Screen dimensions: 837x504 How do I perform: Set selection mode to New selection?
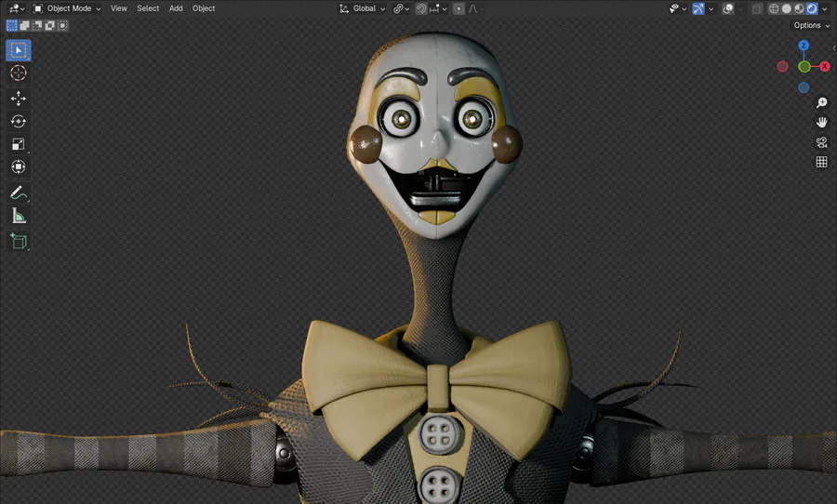[x=12, y=25]
